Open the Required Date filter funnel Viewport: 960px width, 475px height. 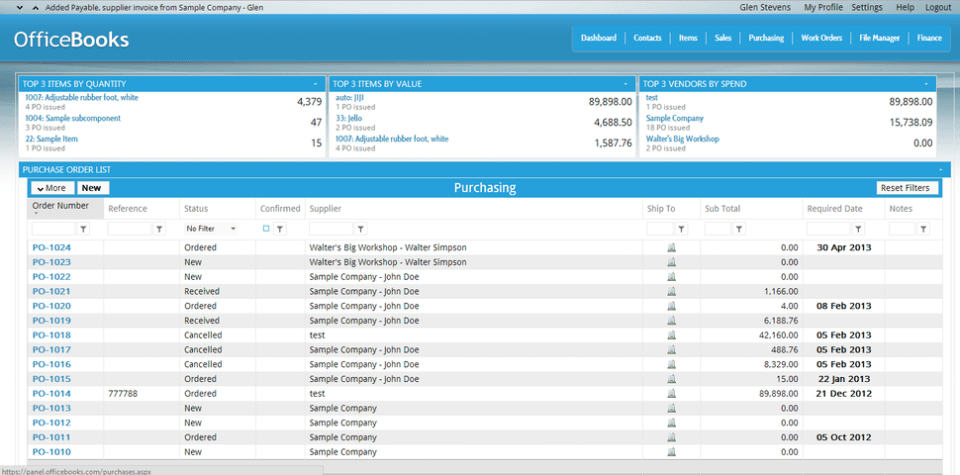[x=858, y=229]
